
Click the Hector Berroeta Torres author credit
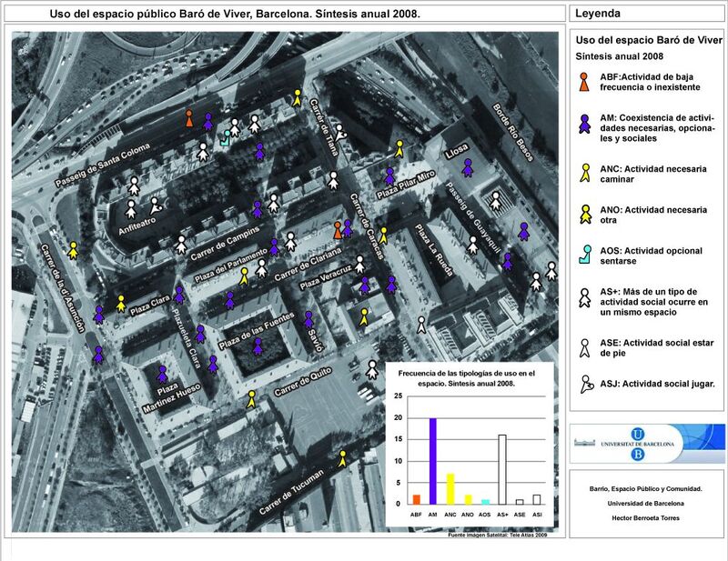click(x=647, y=517)
